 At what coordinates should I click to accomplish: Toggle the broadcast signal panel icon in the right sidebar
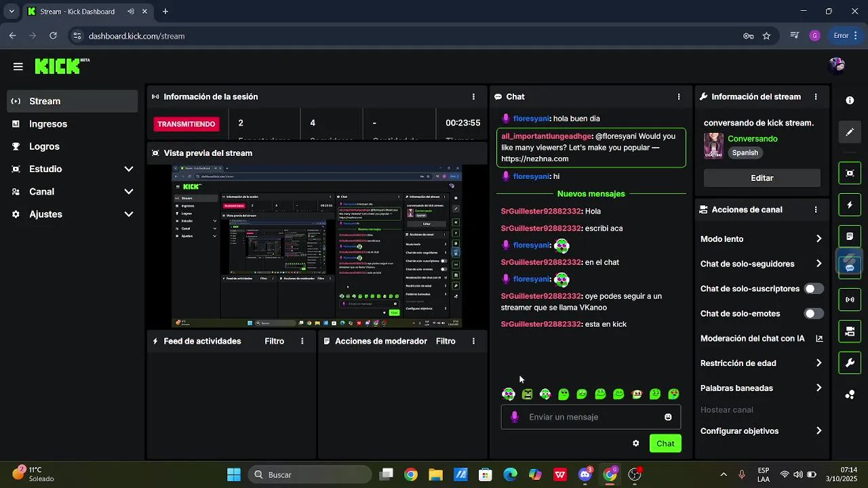850,300
